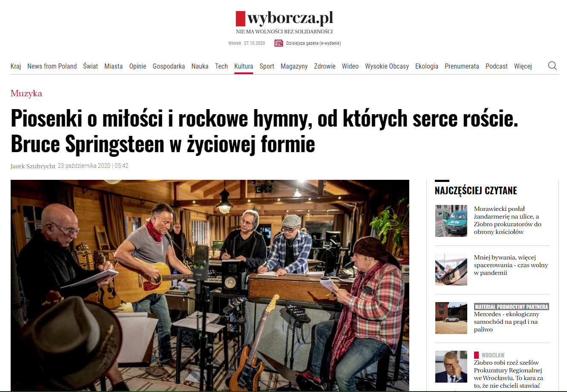567x392 pixels.
Task: Open the Mercedes ekologiczny samochód promo article
Action: pyautogui.click(x=506, y=322)
